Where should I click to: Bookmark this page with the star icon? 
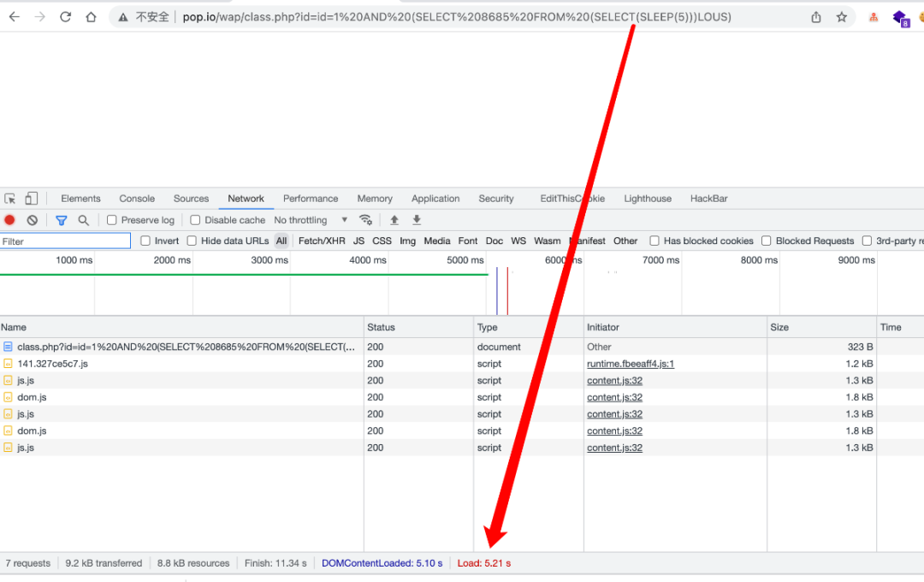coord(842,17)
